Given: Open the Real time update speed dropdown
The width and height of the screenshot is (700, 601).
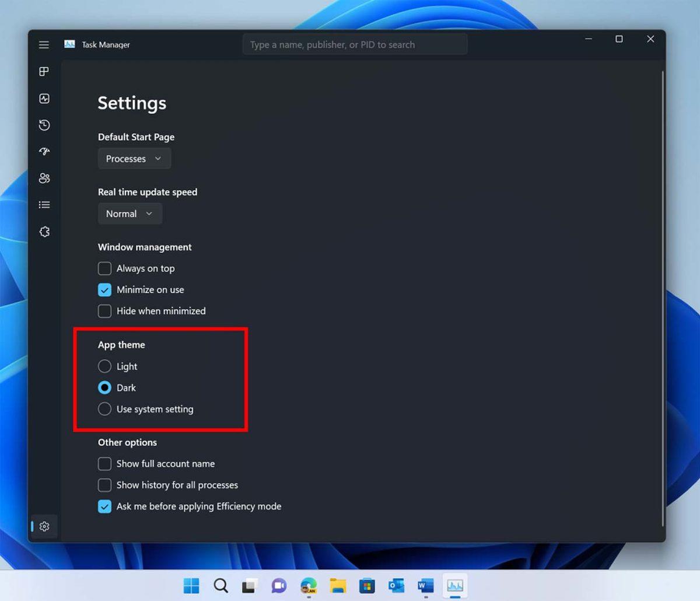Looking at the screenshot, I should click(x=129, y=214).
